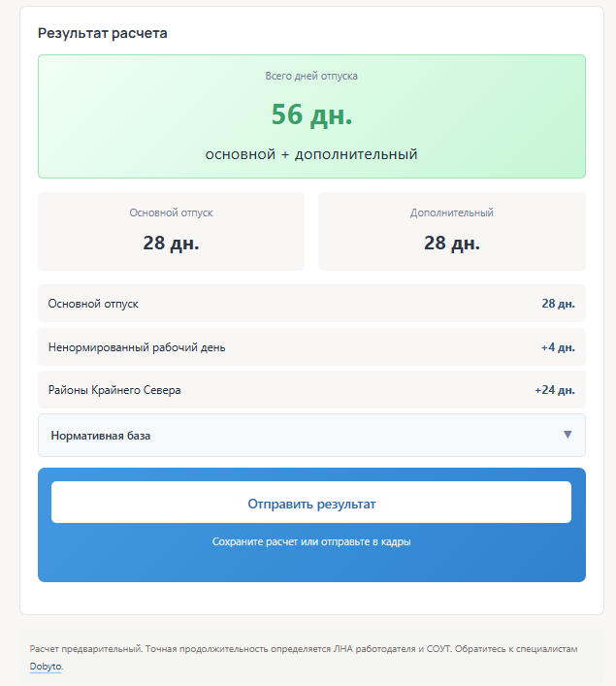Select the Основной отпуск summary card
Screen dimensions: 616x686
(171, 231)
